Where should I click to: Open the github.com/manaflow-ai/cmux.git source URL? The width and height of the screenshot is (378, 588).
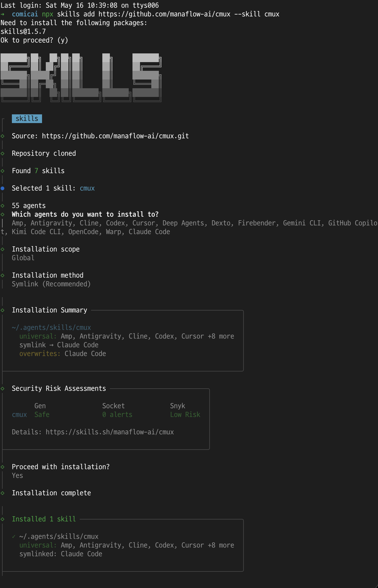coord(115,136)
